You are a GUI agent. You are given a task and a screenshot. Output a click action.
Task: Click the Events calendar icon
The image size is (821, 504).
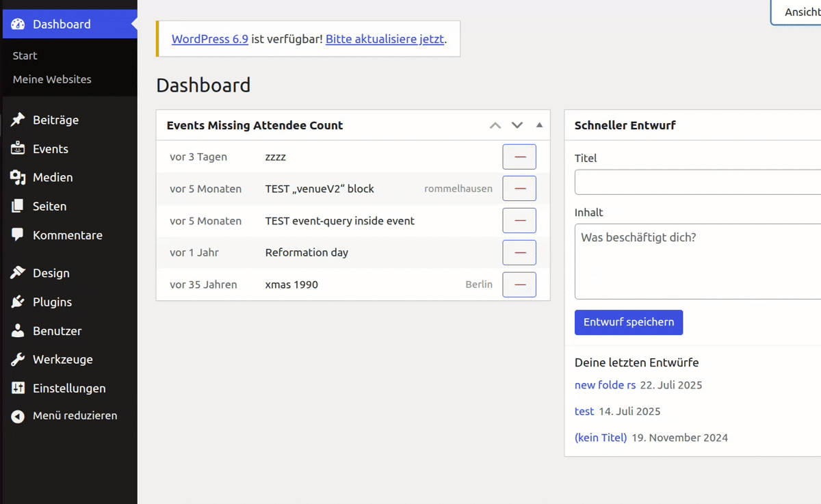(18, 148)
